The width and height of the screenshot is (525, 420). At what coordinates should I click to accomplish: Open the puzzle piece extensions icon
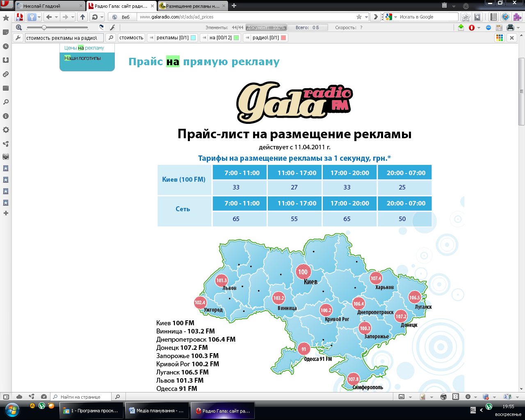tap(517, 17)
